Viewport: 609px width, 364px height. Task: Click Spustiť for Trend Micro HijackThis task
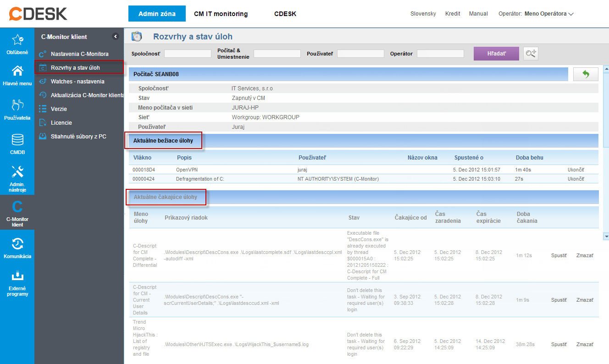point(559,344)
